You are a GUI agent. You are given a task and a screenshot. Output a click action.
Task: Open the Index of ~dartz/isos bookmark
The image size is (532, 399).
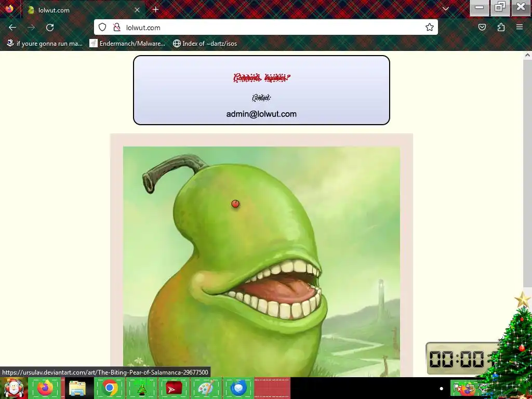[205, 44]
